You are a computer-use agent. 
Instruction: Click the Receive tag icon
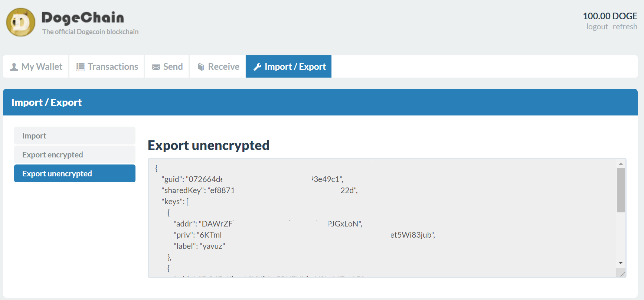pos(201,67)
